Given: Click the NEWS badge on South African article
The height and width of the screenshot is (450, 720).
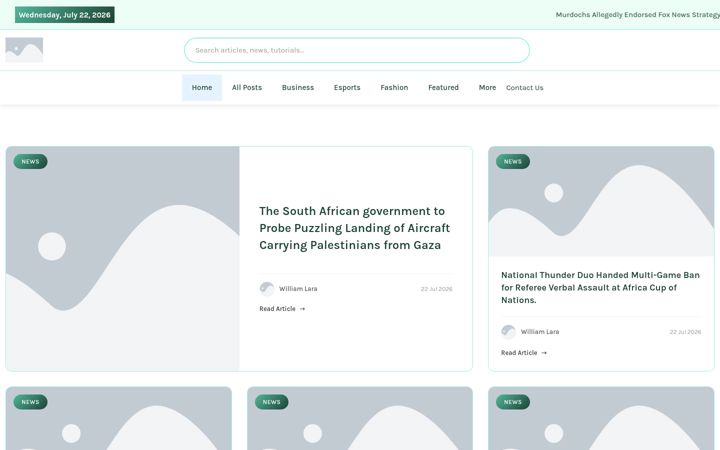Looking at the screenshot, I should coord(30,162).
